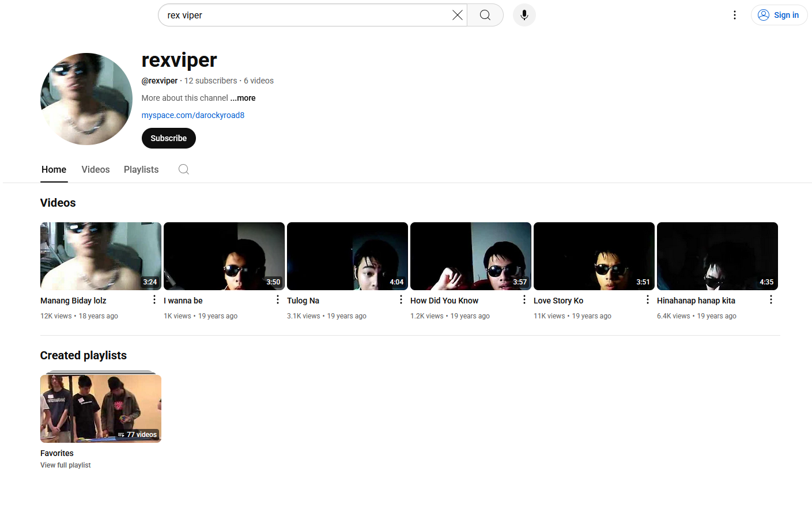This screenshot has height=509, width=812.
Task: Click the Sign in button
Action: 779,15
